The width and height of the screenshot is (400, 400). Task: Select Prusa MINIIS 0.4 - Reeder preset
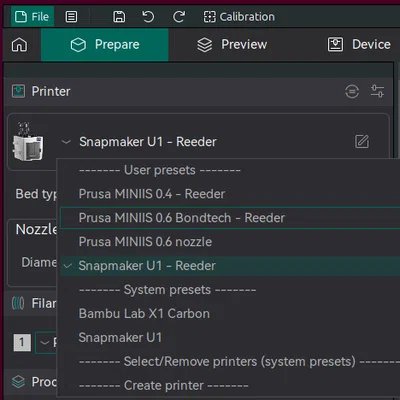[230, 194]
